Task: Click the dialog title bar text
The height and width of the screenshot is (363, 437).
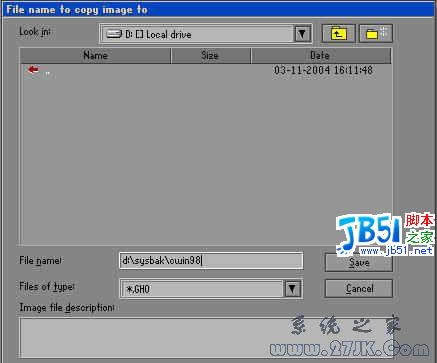Action: click(77, 10)
